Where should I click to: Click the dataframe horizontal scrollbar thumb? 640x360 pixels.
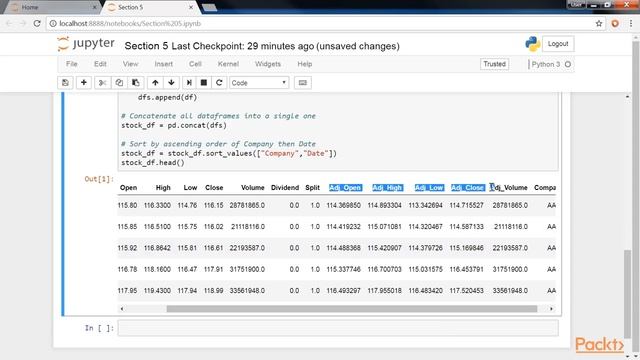(x=352, y=309)
